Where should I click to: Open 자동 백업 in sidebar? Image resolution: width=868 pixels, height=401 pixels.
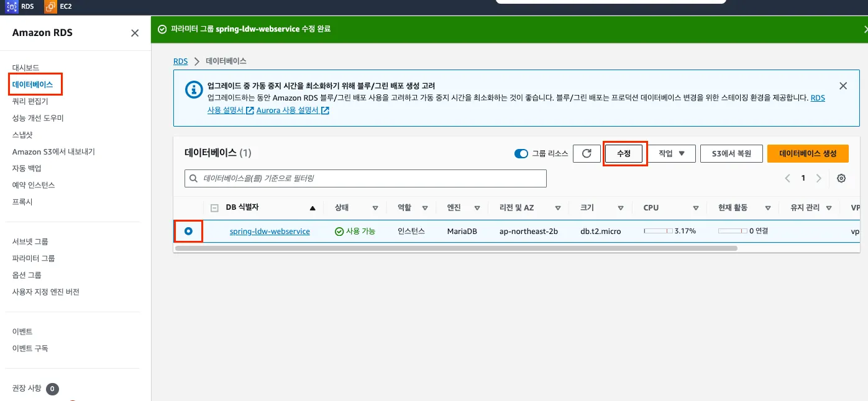(x=27, y=168)
